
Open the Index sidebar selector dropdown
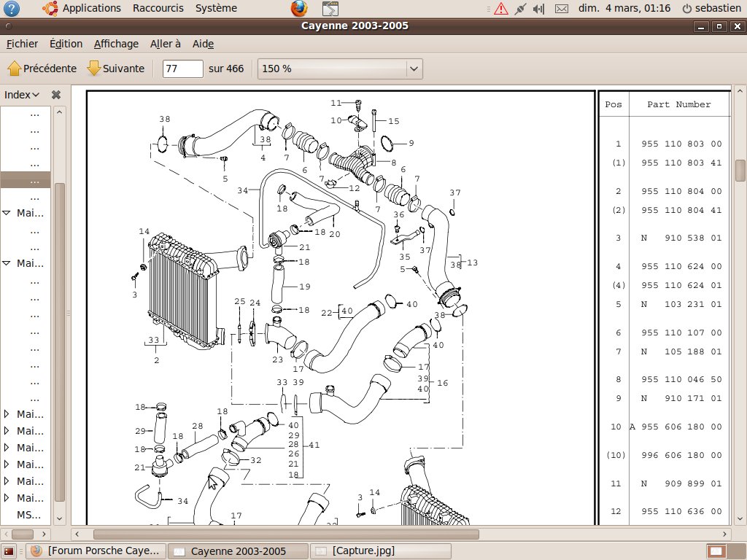[22, 95]
